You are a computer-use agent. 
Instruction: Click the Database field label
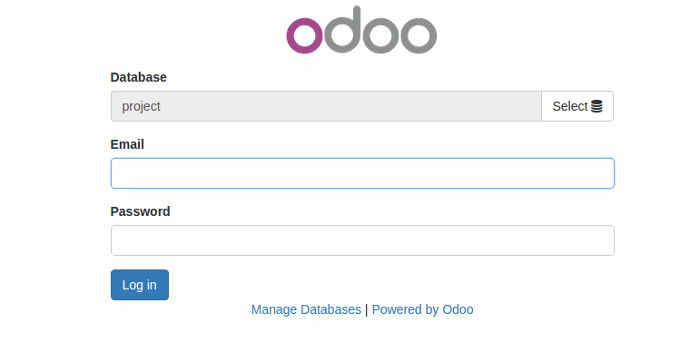pos(138,77)
